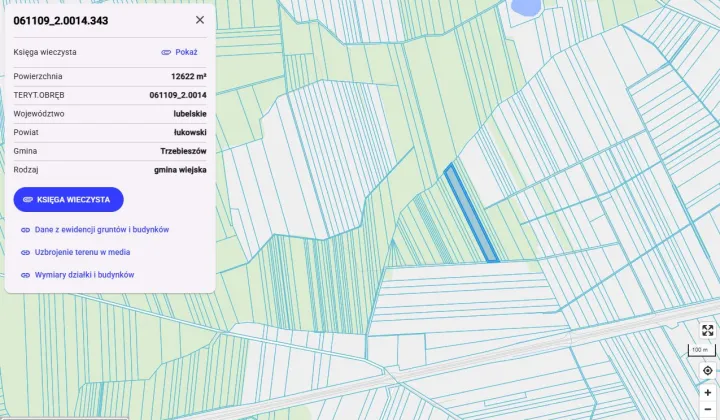Image resolution: width=720 pixels, height=420 pixels.
Task: Click the 'gmina wiejska' type value
Action: pyautogui.click(x=180, y=170)
